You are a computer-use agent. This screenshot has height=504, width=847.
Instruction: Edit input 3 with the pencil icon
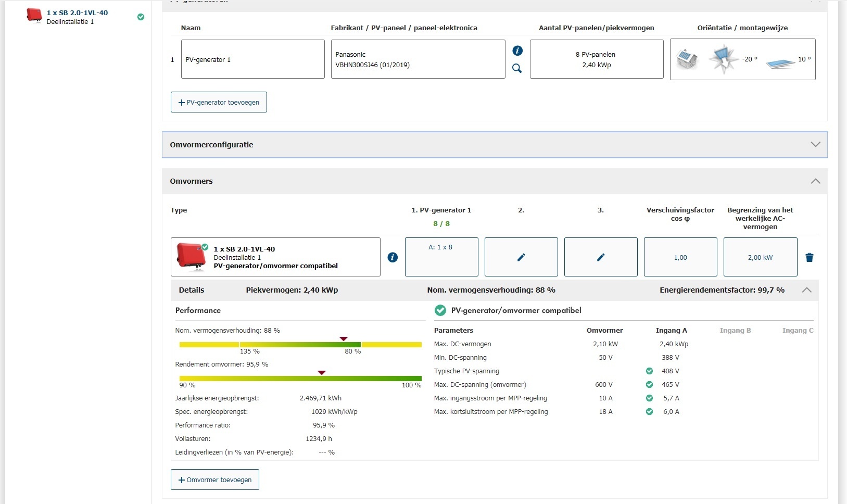point(601,257)
